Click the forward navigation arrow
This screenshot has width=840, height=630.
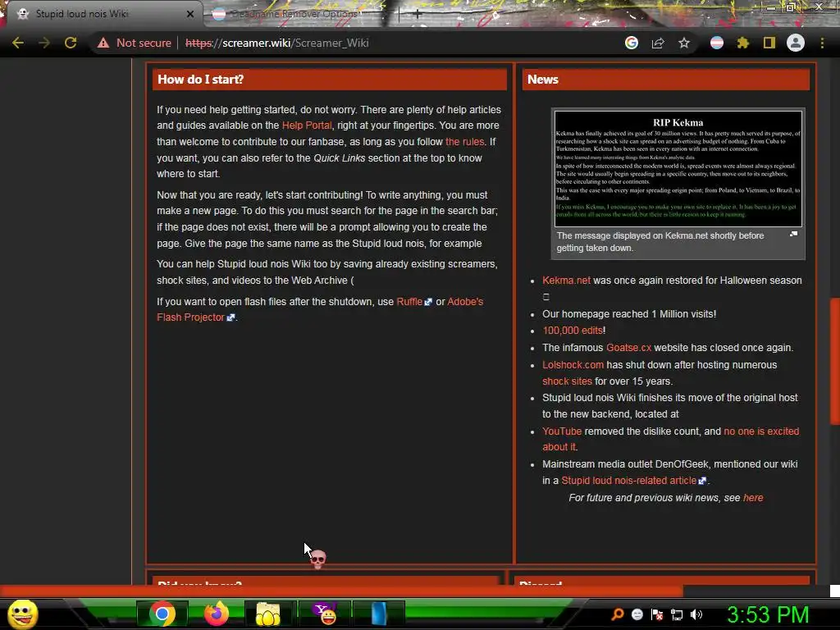click(44, 43)
